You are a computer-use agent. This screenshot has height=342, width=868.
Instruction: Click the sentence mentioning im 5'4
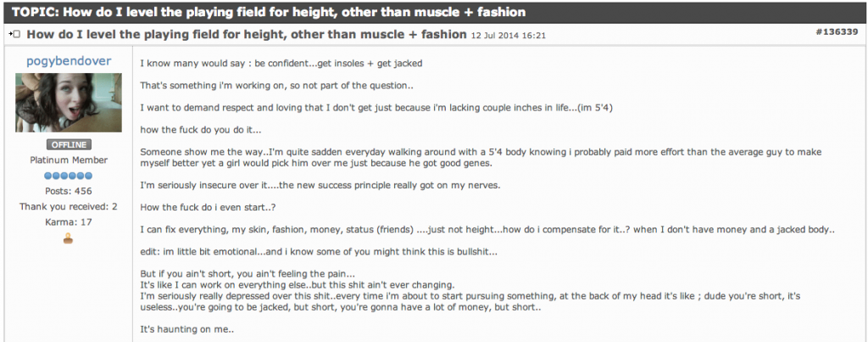[x=376, y=108]
